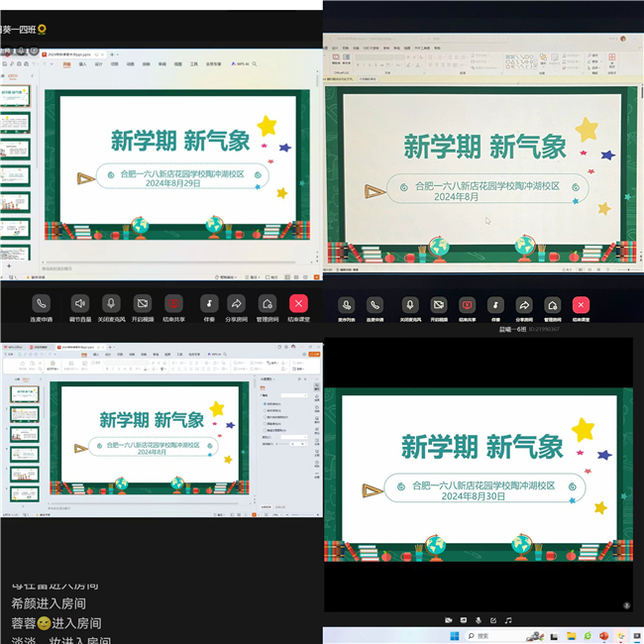Click 结束共享 red screen icon in top-left toolbar

tap(173, 303)
